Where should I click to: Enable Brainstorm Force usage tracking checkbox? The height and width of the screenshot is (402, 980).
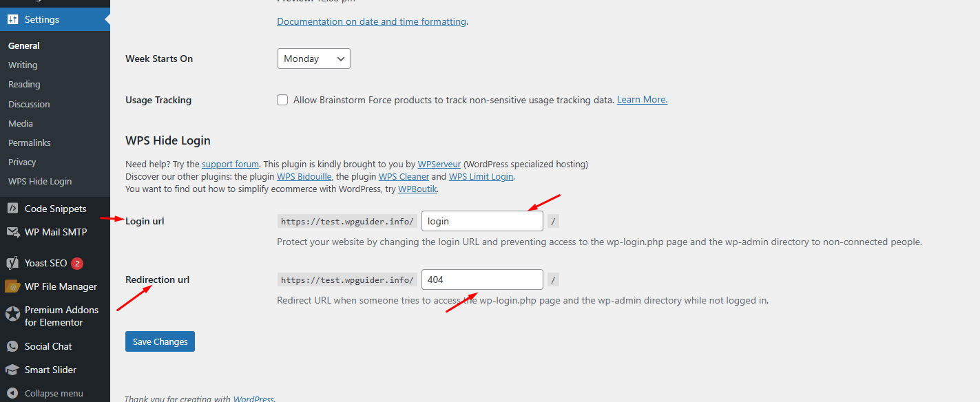coord(282,100)
